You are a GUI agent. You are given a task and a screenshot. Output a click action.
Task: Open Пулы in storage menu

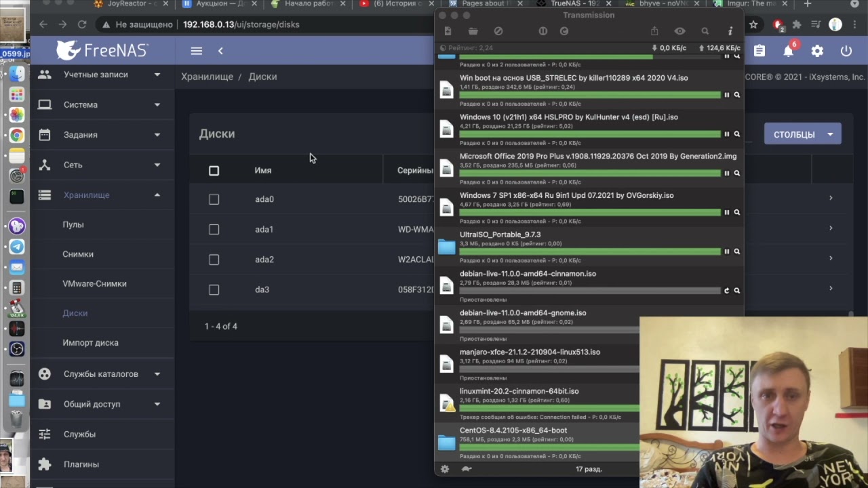[73, 224]
